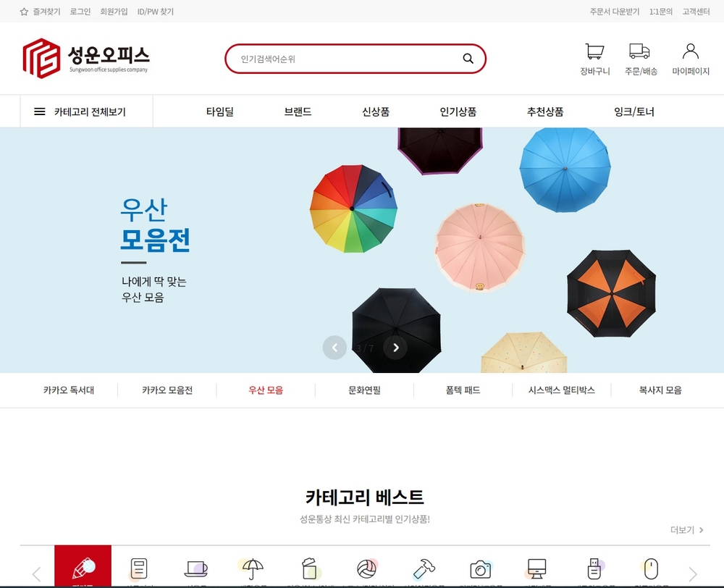Click the favorites star icon
Image resolution: width=724 pixels, height=588 pixels.
24,12
